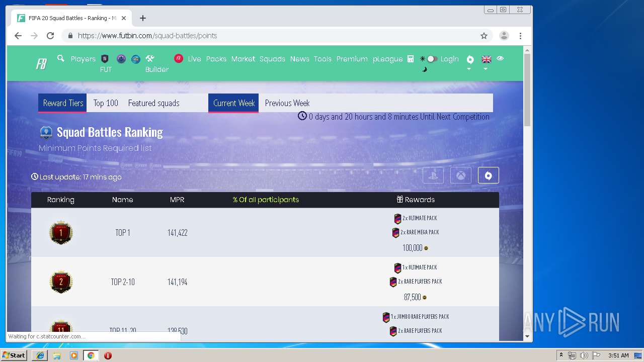
Task: Click the JUMBO RARE PLAYERS PACK icon
Action: pos(386,317)
